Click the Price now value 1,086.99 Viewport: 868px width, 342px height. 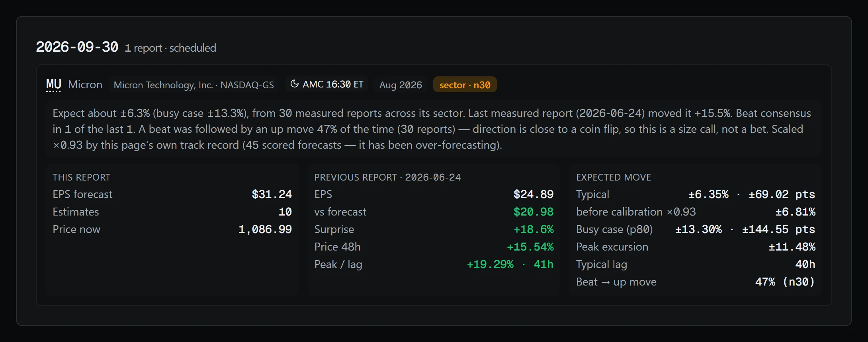click(x=265, y=229)
